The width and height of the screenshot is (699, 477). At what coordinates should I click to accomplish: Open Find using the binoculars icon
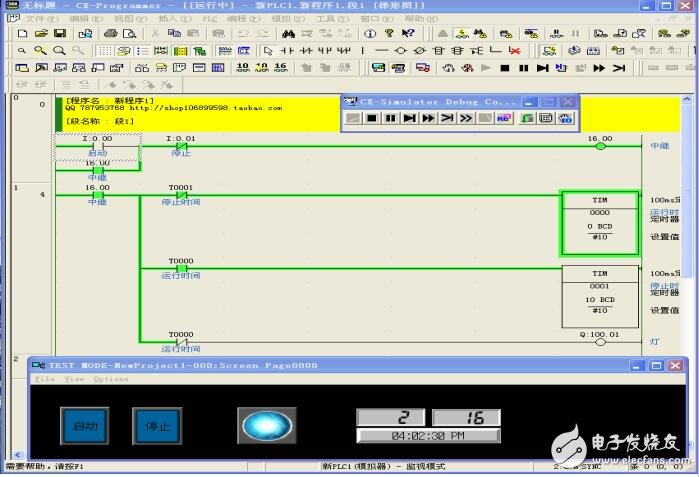click(288, 33)
